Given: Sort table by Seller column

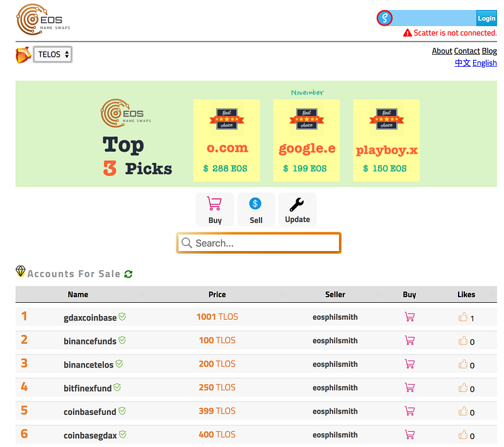Looking at the screenshot, I should [x=335, y=295].
